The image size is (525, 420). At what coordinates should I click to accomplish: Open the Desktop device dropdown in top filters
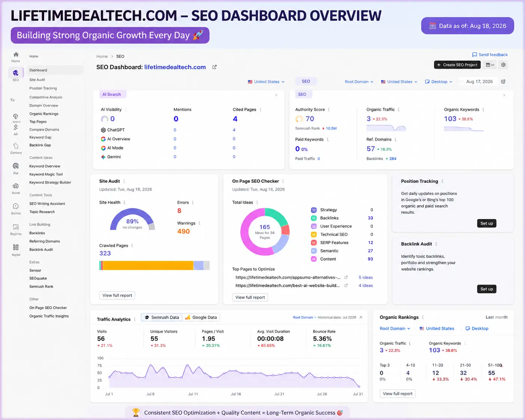click(439, 82)
